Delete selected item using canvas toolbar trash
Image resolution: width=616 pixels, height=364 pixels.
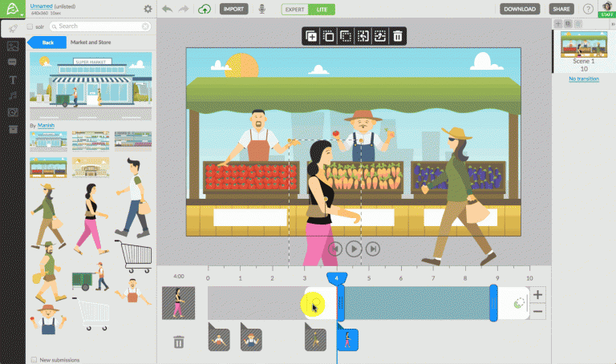[397, 36]
